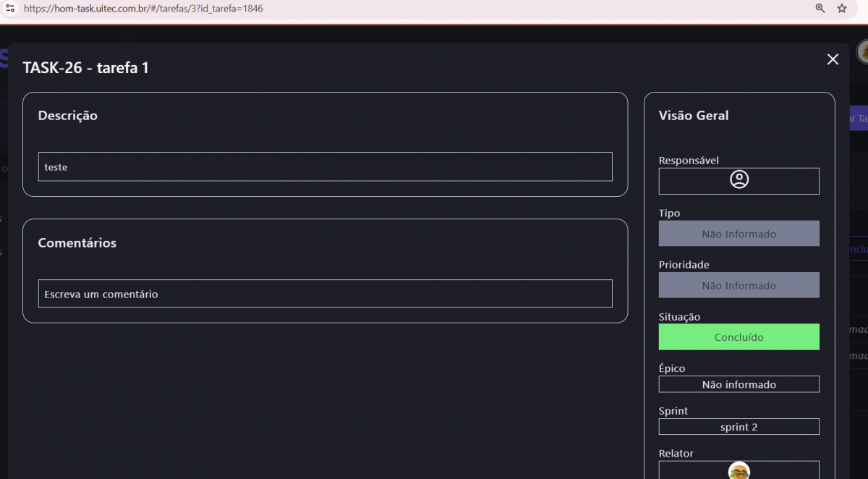Open the browser's site information icon
Viewport: 868px width, 479px height.
pyautogui.click(x=10, y=9)
